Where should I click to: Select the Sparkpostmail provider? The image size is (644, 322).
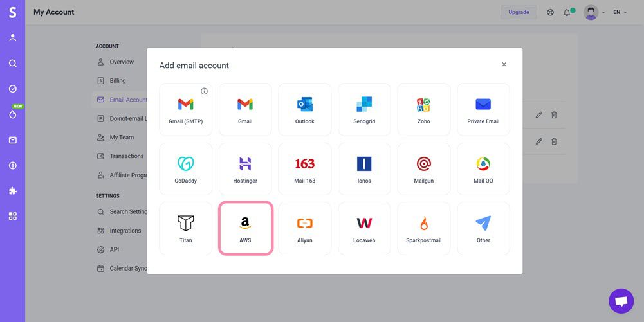point(424,228)
